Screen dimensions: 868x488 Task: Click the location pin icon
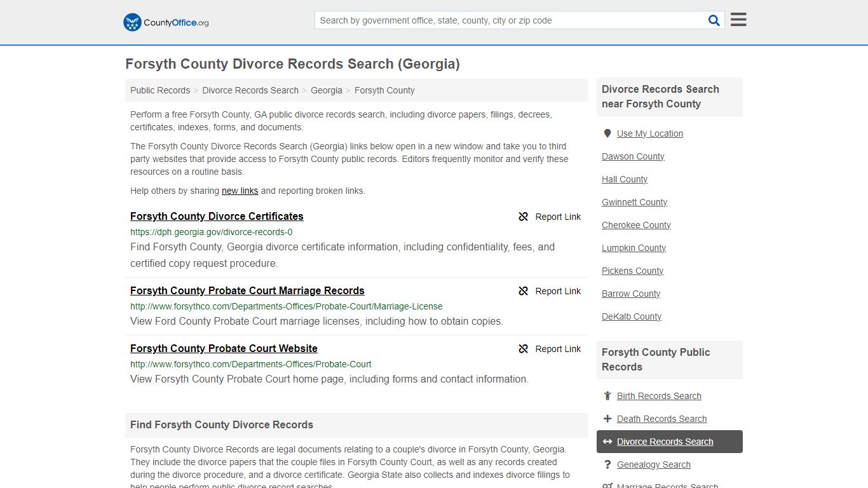[x=607, y=133]
